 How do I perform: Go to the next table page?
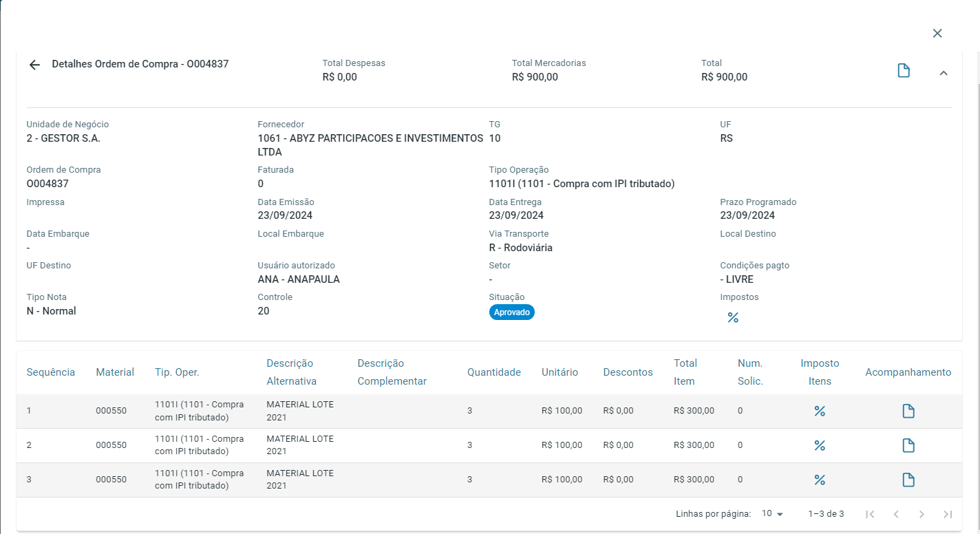coord(922,514)
